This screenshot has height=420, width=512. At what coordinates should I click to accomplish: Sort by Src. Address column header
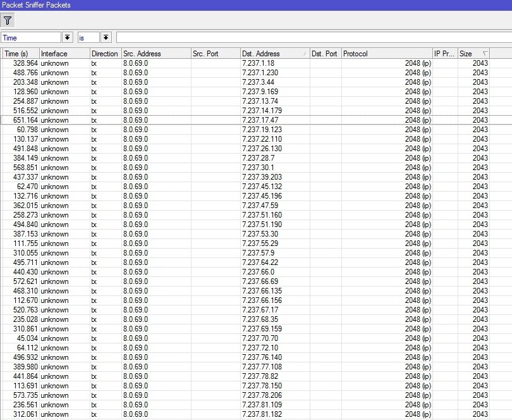156,54
